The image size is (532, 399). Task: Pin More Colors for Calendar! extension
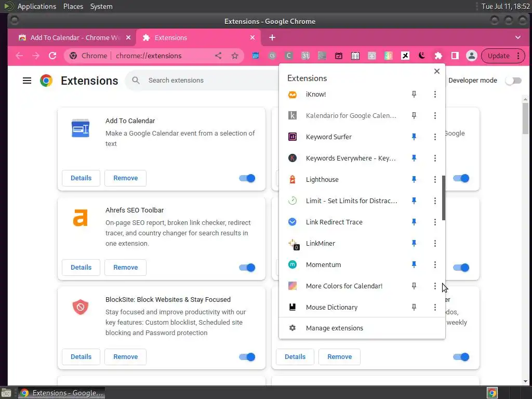414,286
